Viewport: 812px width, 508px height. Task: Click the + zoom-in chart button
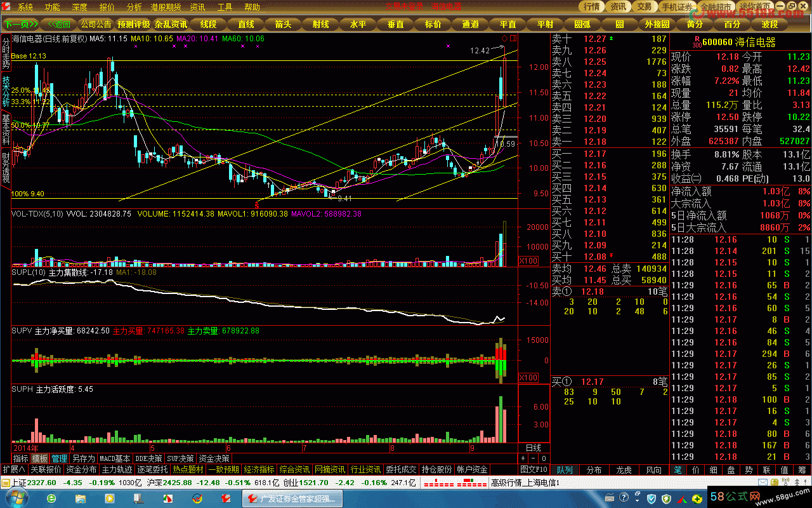point(524,458)
